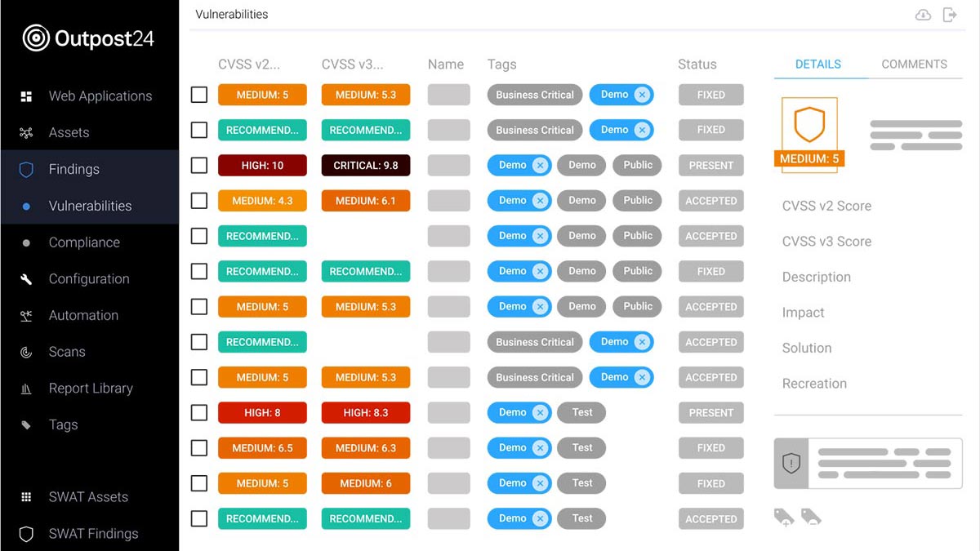Open the Report Library
Screen dimensions: 980x551
90,389
